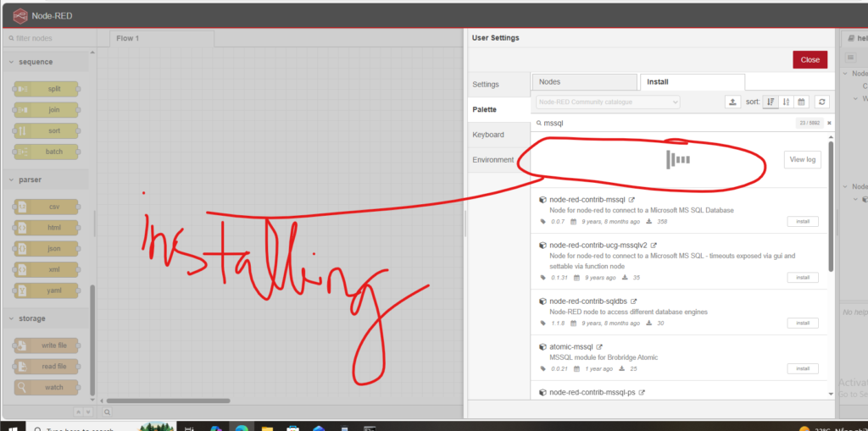
Task: Click the watch storage node
Action: click(x=47, y=387)
